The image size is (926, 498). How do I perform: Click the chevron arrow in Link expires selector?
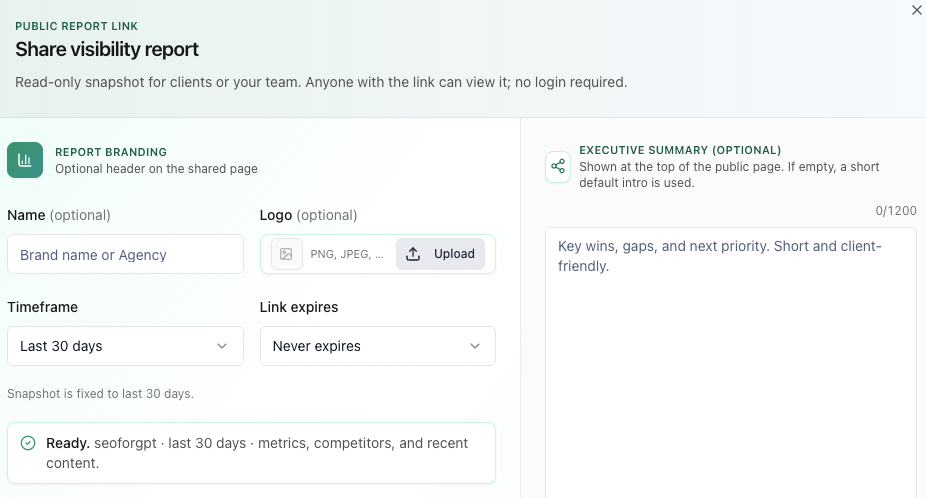(475, 346)
